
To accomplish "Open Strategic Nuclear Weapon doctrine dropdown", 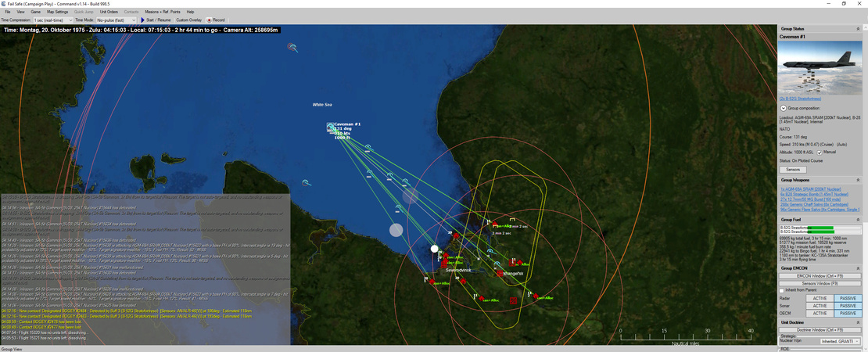I will (x=841, y=342).
